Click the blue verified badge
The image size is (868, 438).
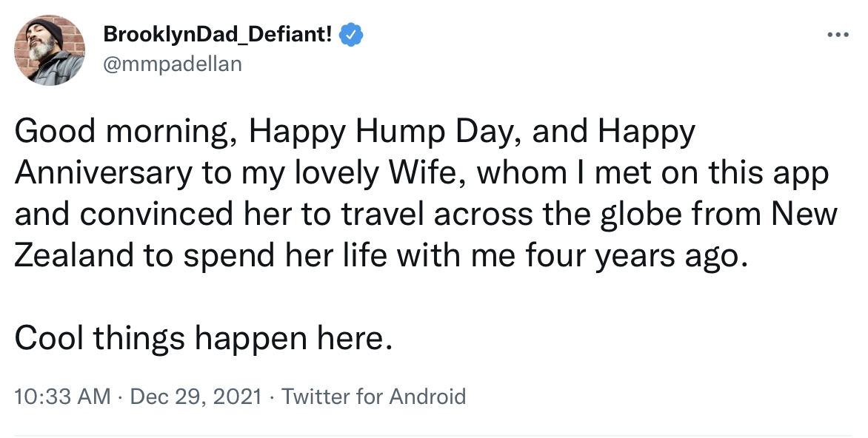click(x=350, y=34)
